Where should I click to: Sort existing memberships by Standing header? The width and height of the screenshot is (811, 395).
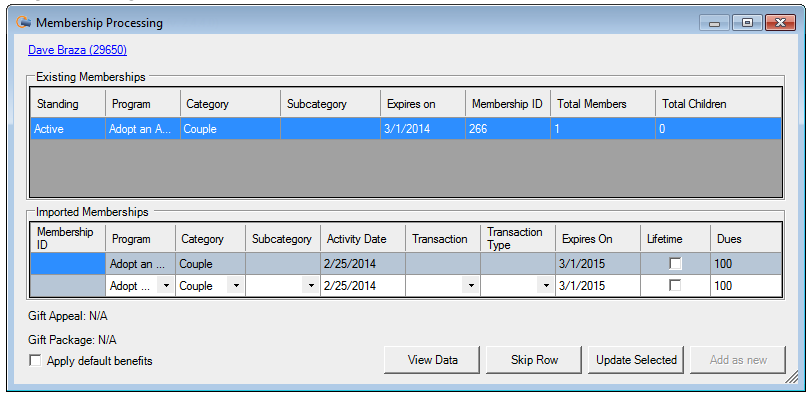pos(68,104)
